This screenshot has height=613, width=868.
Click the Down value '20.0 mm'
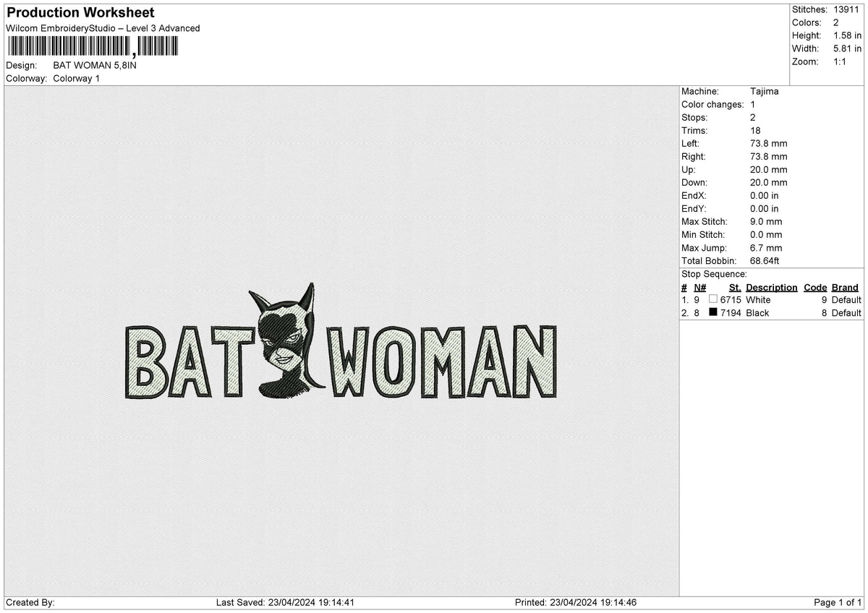click(769, 182)
